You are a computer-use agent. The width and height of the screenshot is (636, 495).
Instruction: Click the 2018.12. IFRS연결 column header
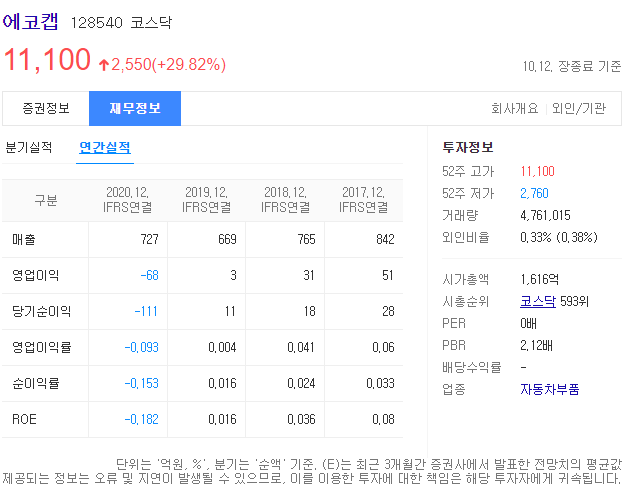click(x=285, y=200)
